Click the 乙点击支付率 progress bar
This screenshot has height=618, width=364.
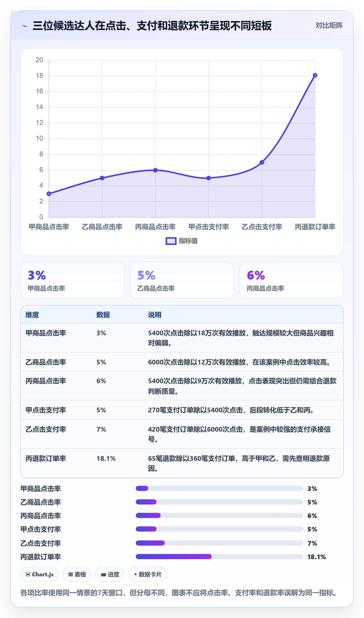pyautogui.click(x=219, y=543)
